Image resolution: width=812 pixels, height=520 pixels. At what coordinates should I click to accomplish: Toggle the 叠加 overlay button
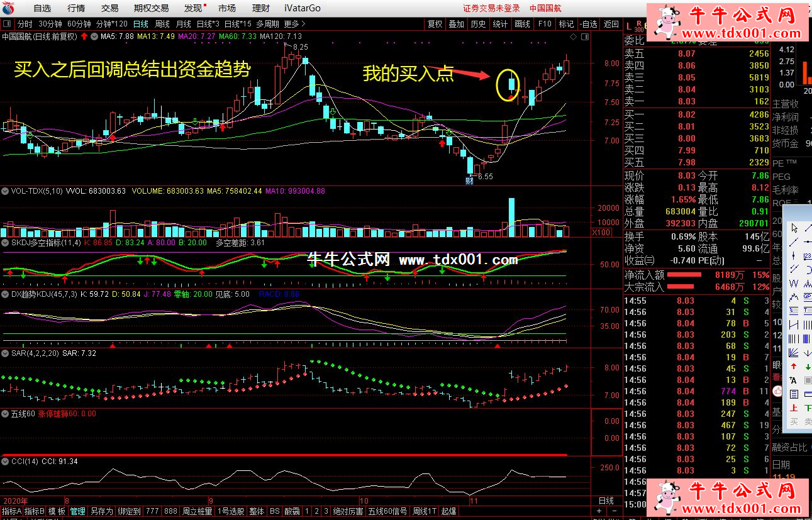tap(456, 24)
